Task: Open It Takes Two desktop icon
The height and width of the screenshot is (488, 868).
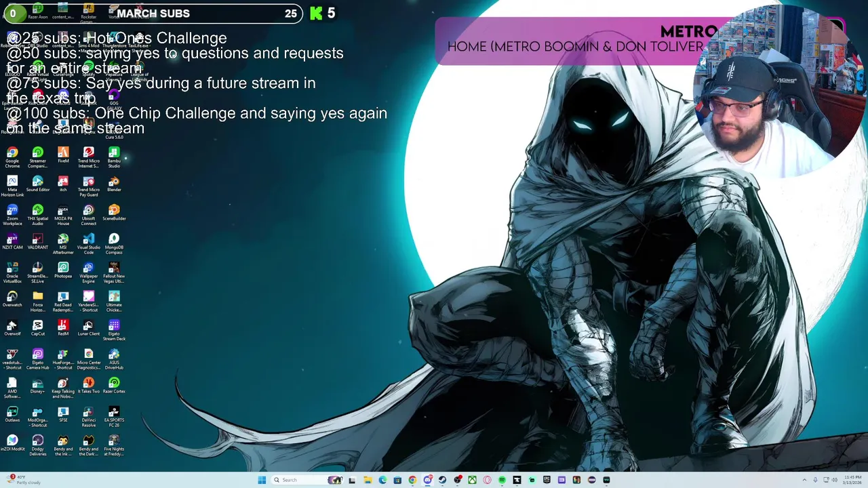Action: pyautogui.click(x=88, y=386)
